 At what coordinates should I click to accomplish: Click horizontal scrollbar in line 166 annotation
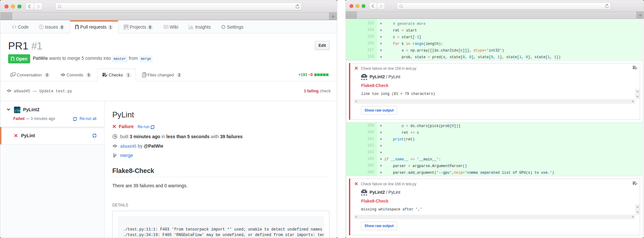pyautogui.click(x=494, y=217)
